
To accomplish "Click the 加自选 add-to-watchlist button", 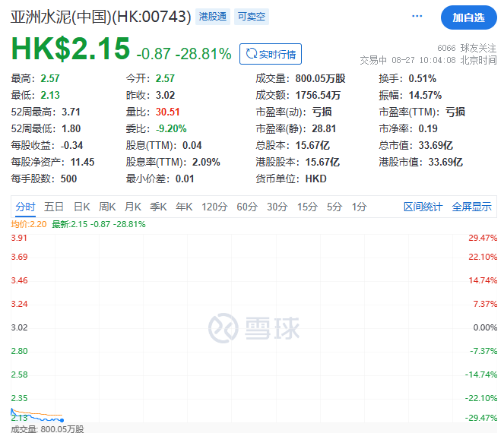I will click(x=468, y=17).
